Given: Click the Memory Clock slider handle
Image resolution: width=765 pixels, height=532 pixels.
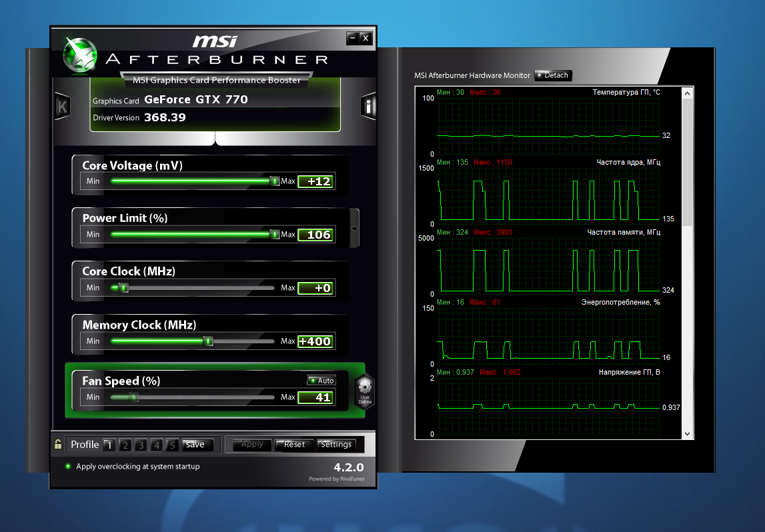Looking at the screenshot, I should [x=208, y=341].
